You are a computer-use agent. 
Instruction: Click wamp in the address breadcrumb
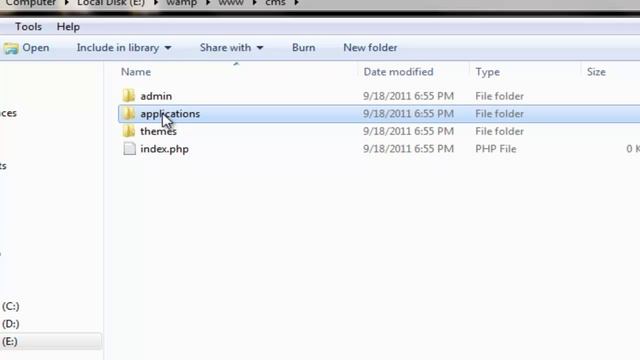coord(182,3)
